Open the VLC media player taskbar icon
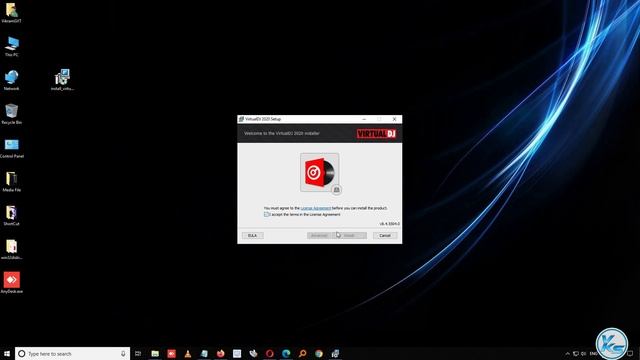The height and width of the screenshot is (360, 640). pos(188,353)
